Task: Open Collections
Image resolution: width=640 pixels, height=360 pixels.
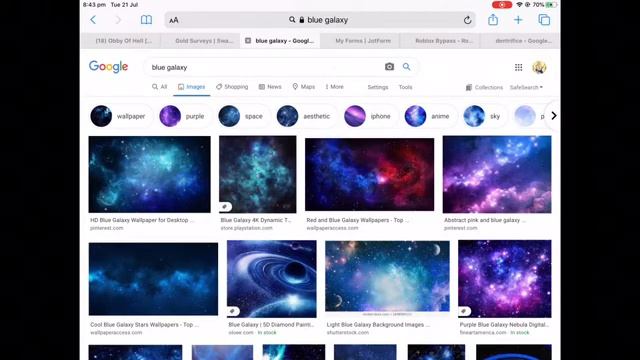Action: coord(484,87)
